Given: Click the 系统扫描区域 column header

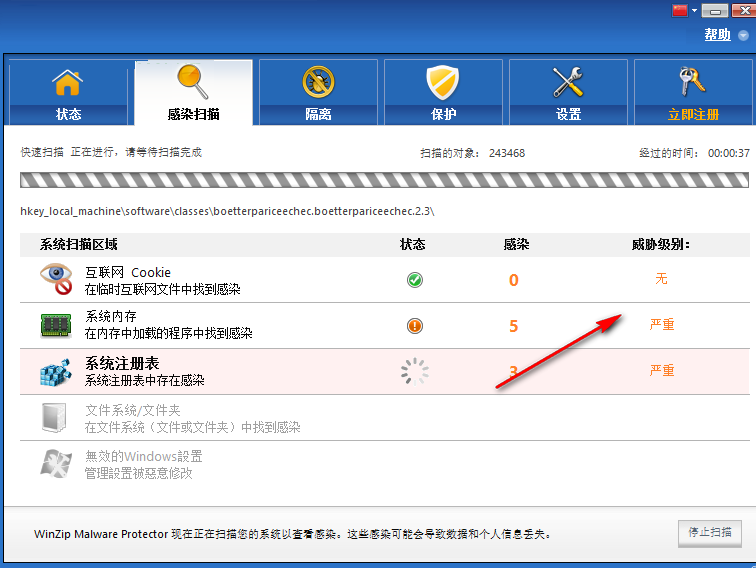Looking at the screenshot, I should [x=79, y=244].
